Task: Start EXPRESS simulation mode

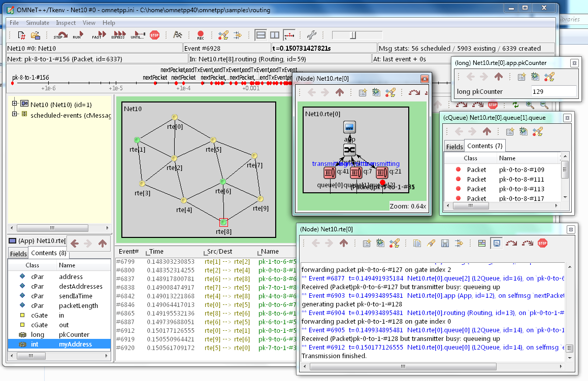Action: [x=118, y=35]
